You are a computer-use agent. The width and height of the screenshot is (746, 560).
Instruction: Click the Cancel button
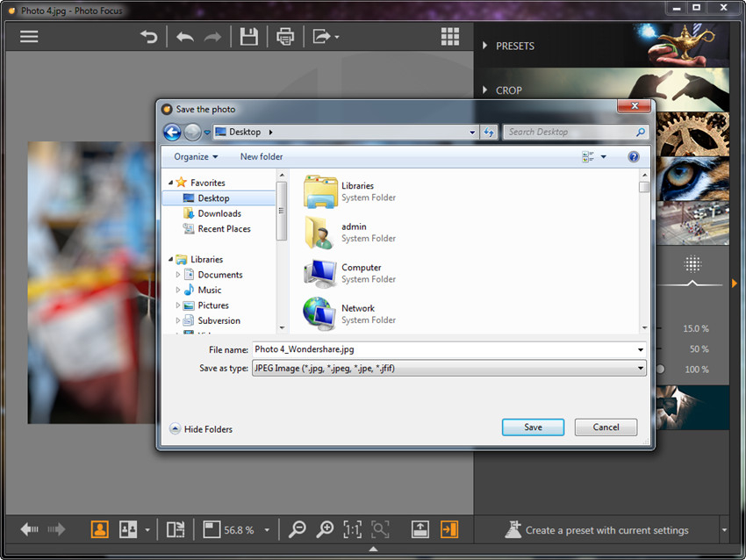tap(606, 427)
